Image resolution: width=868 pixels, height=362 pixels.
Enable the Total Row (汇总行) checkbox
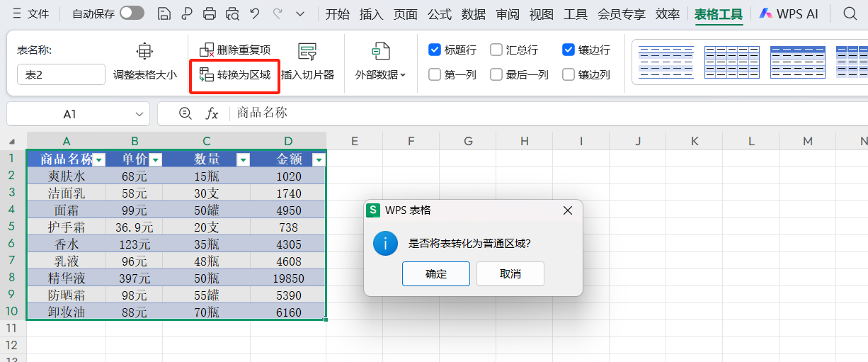click(496, 50)
